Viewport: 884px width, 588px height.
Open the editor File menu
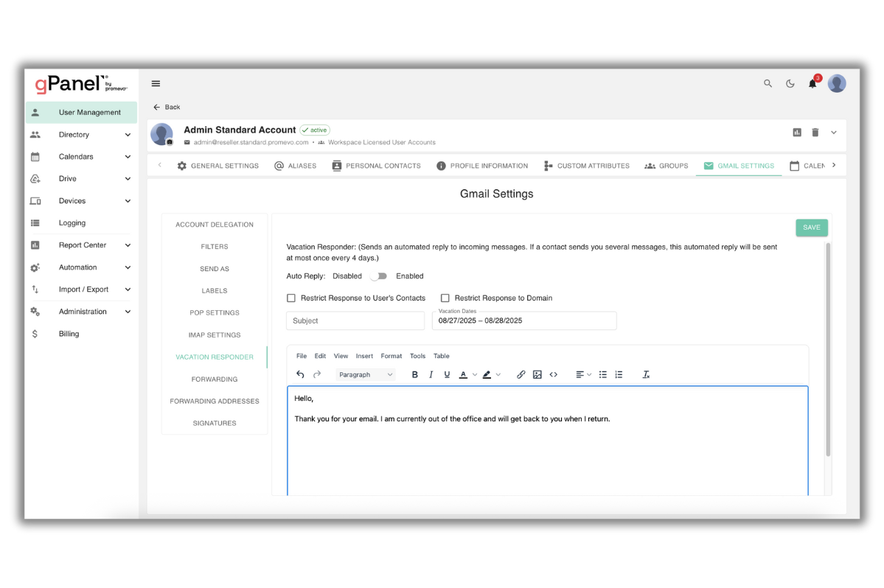pos(302,356)
